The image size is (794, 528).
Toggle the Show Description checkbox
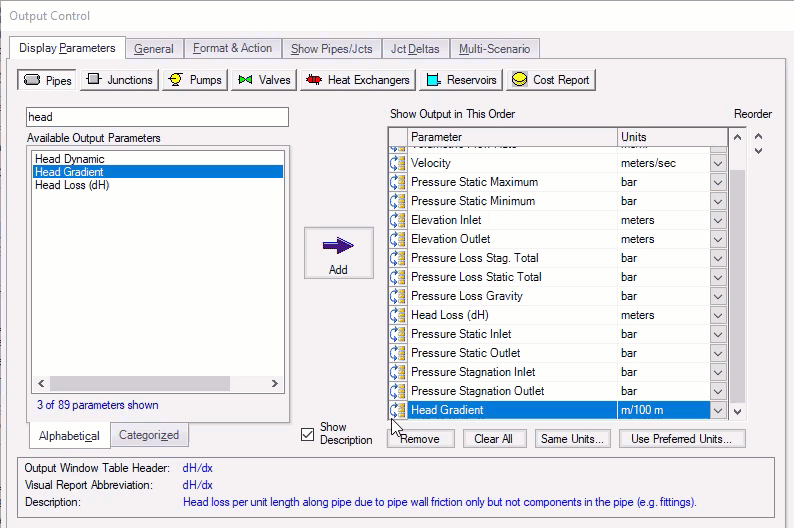tap(307, 434)
